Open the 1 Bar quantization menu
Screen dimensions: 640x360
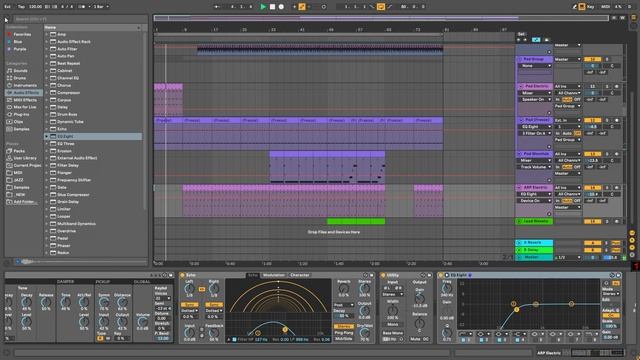coord(101,7)
